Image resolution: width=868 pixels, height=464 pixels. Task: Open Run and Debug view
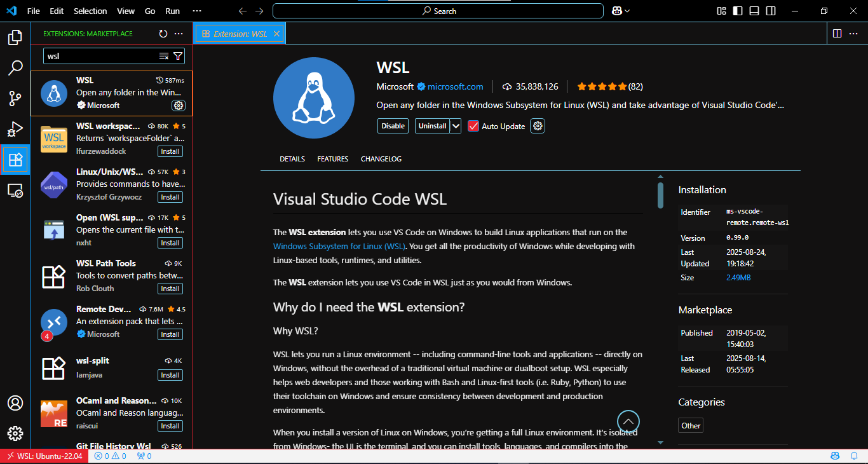click(15, 129)
